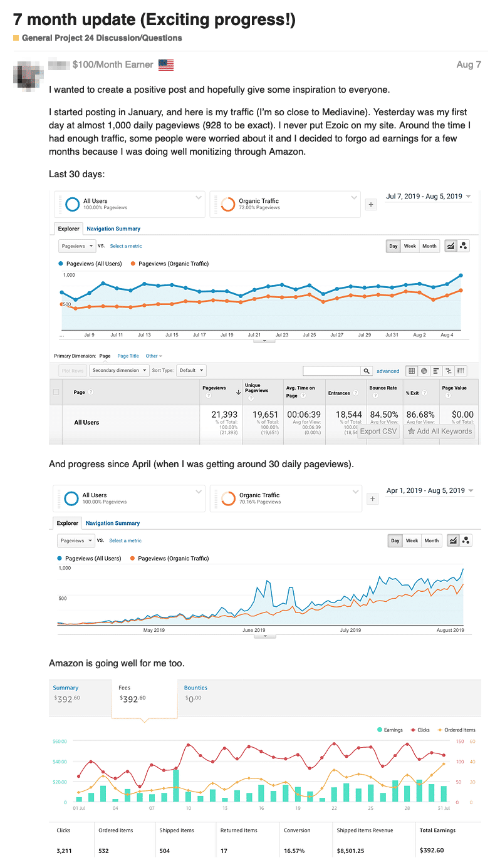Open the Sort Type Default dropdown

190,371
